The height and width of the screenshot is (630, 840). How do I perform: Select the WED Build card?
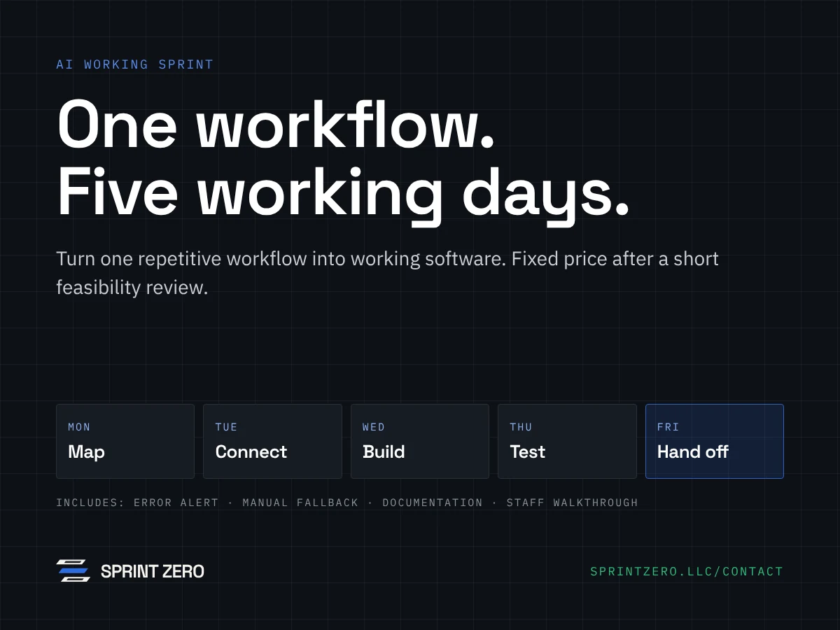(x=420, y=441)
